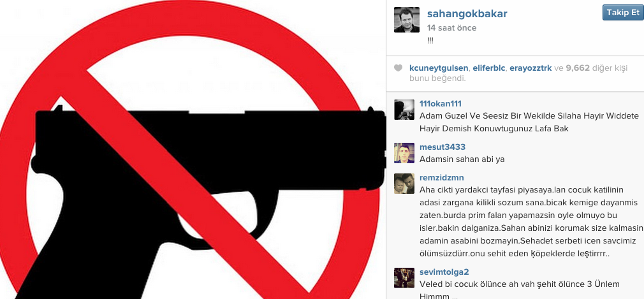Open kcuneytgulsen liker profile

click(439, 68)
